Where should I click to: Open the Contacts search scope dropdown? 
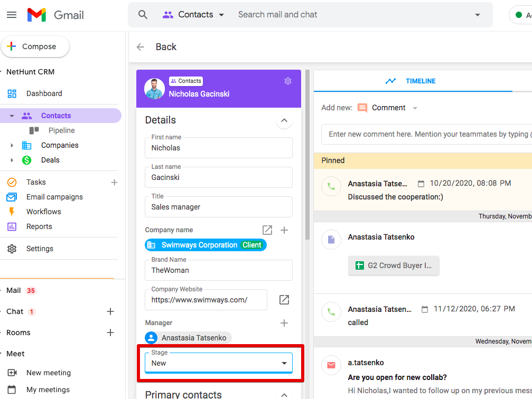(x=193, y=15)
